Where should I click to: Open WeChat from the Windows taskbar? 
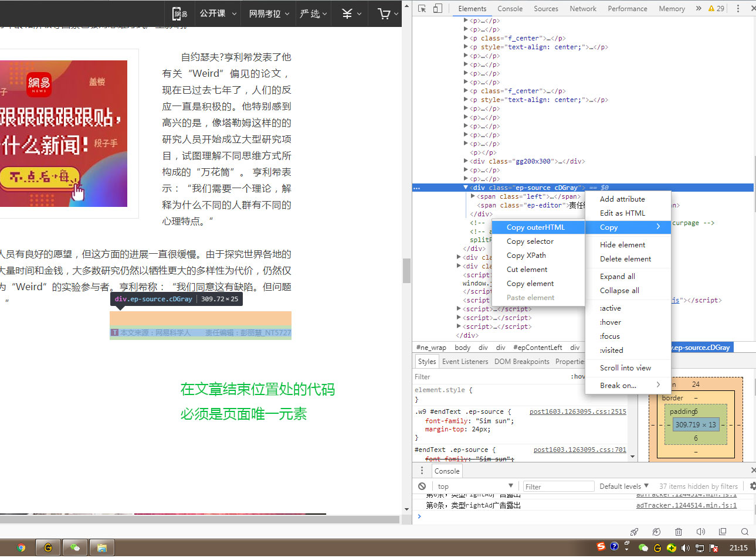point(74,547)
